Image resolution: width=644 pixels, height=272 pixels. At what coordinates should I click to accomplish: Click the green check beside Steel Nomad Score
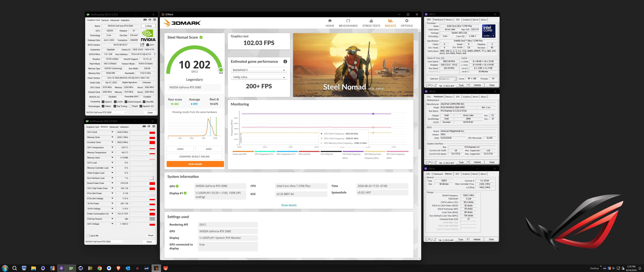201,37
